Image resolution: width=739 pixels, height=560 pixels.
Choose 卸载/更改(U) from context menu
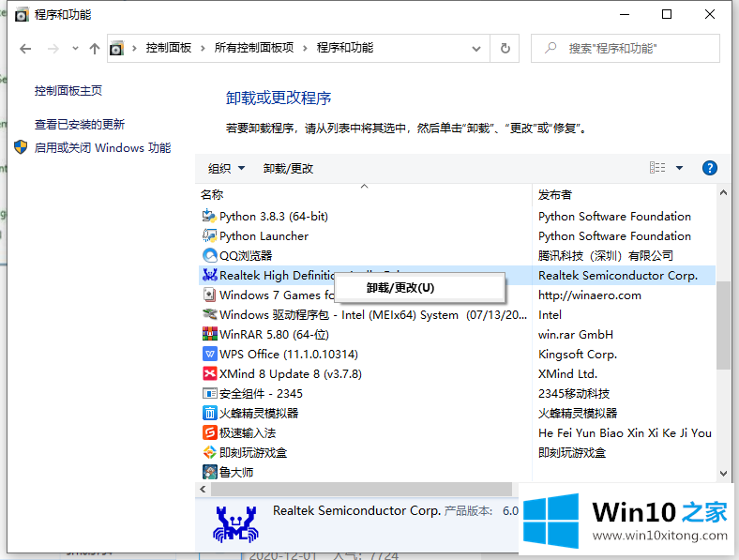pos(419,288)
